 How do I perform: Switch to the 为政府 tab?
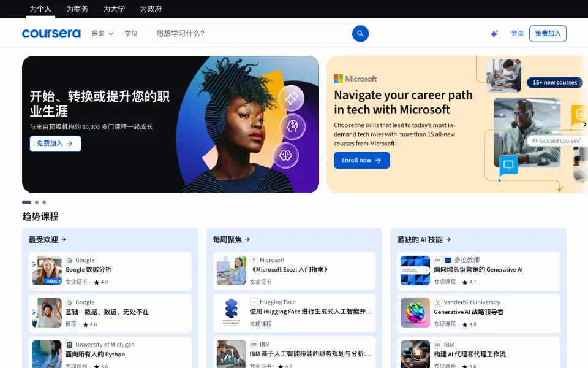(151, 9)
